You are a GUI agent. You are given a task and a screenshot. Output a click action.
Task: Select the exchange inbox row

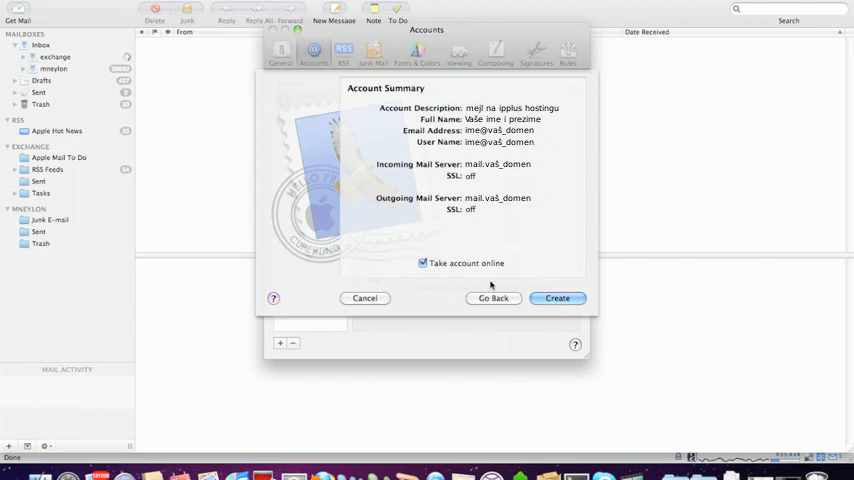click(x=68, y=57)
